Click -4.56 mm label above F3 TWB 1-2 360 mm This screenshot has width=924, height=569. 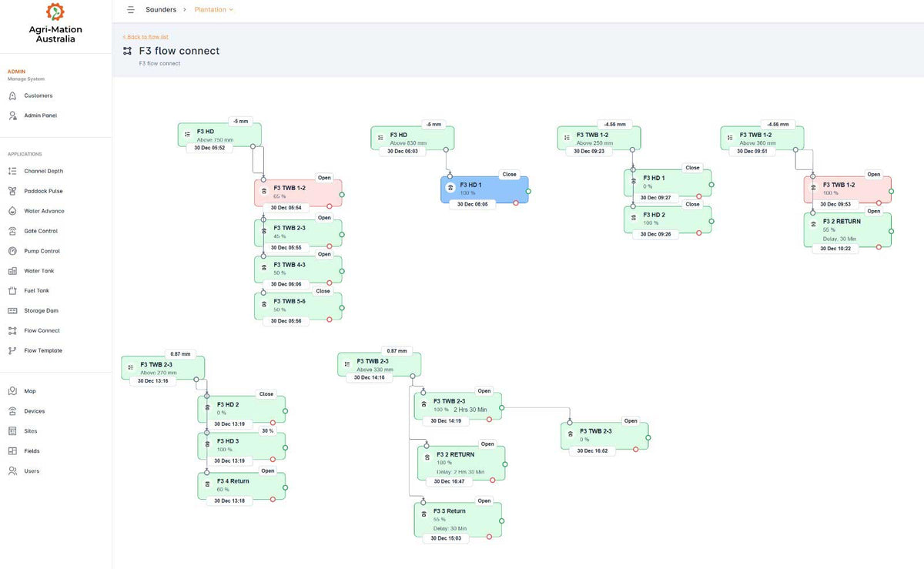(777, 124)
